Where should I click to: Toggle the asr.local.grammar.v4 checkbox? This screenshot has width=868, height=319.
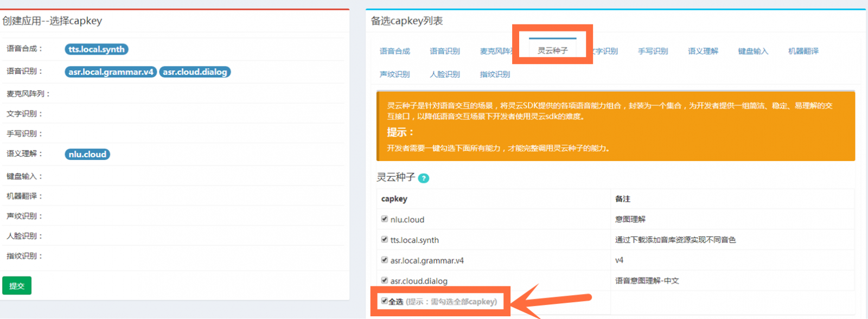(385, 260)
